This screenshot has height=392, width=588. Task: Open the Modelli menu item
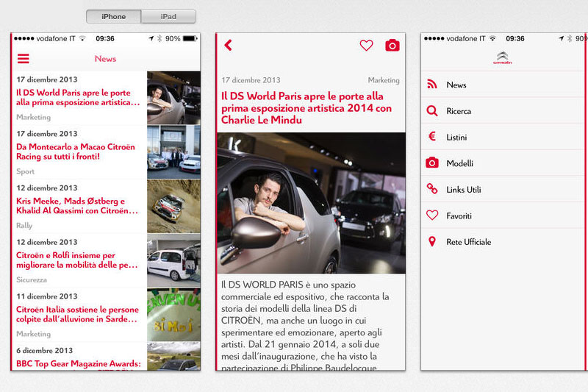[x=459, y=163]
